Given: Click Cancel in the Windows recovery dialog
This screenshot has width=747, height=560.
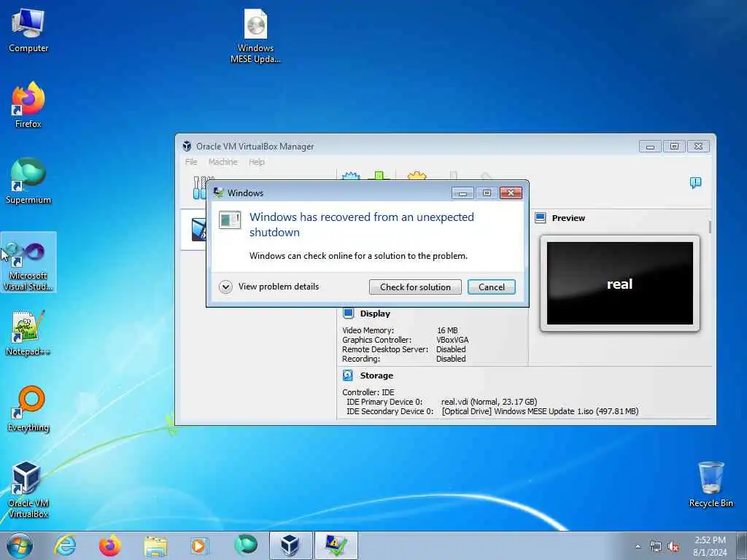Looking at the screenshot, I should pyautogui.click(x=491, y=287).
